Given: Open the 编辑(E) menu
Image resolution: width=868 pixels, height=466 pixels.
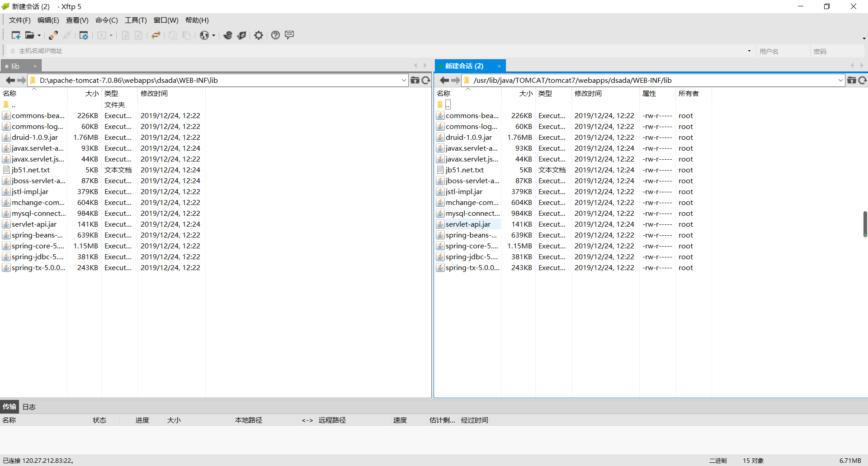Looking at the screenshot, I should pyautogui.click(x=48, y=20).
